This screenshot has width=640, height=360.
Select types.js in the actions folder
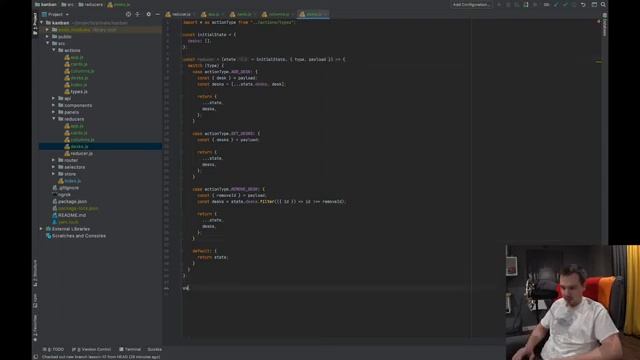pos(76,92)
